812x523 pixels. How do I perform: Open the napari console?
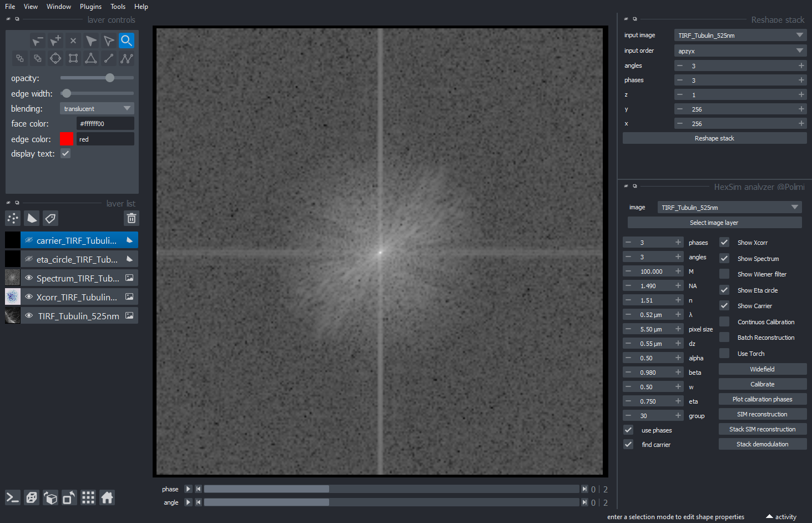coord(13,497)
